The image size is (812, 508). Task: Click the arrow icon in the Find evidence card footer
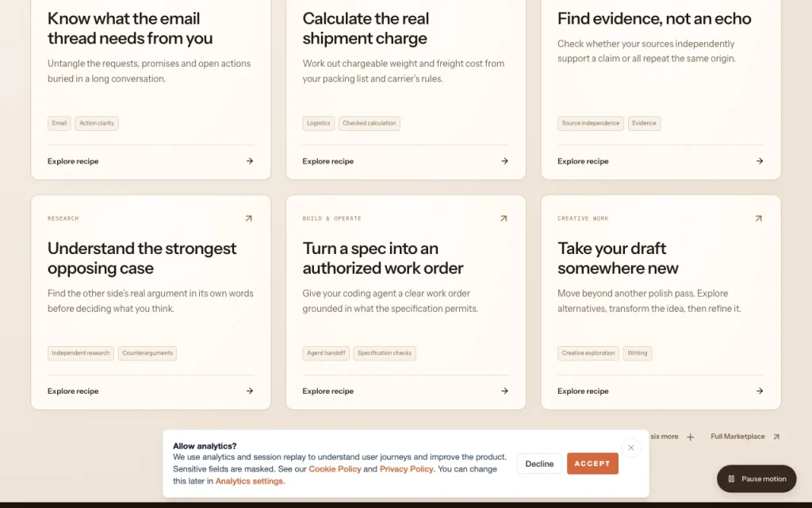click(760, 161)
